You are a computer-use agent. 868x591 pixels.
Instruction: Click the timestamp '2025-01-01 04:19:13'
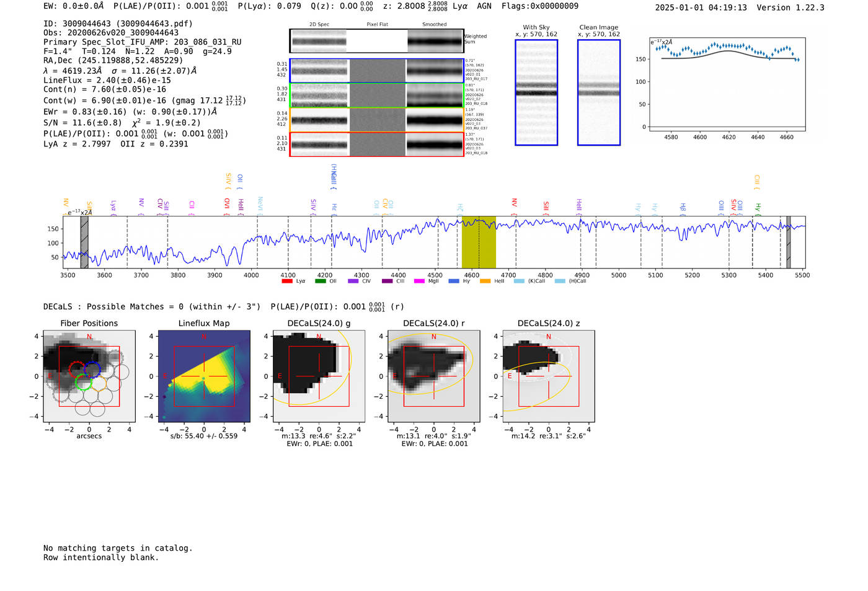pos(701,7)
